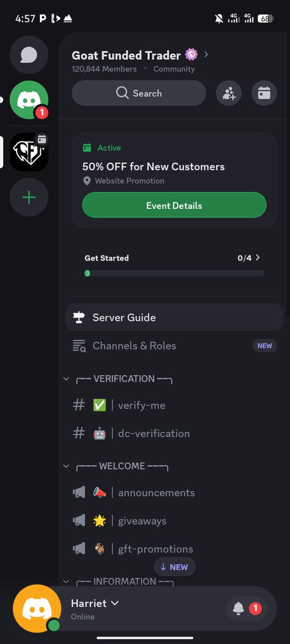
Task: Tap the Event Details button
Action: pos(174,206)
